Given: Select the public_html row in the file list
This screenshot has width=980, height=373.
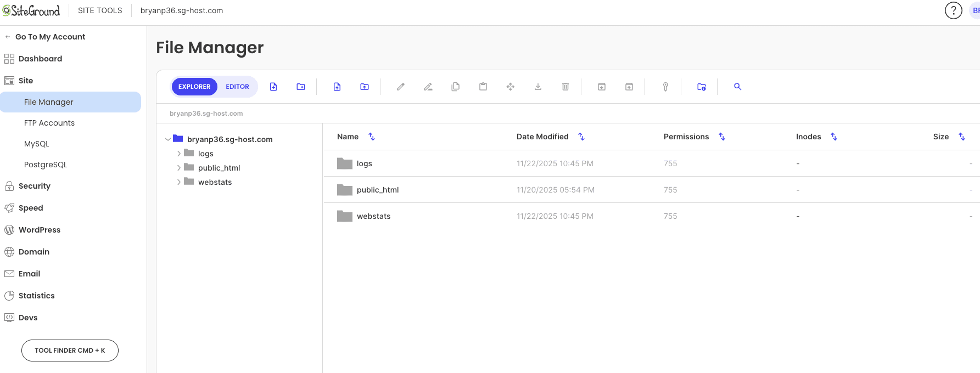Looking at the screenshot, I should point(651,190).
